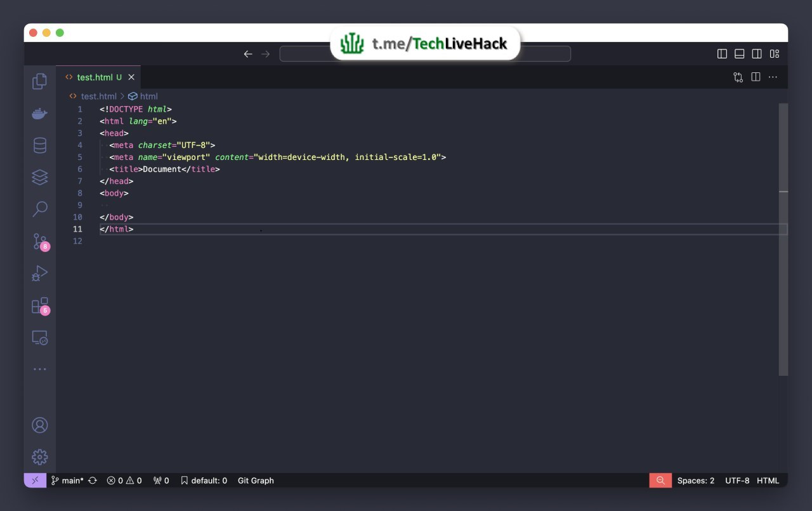Open the Accounts menu
The image size is (812, 511).
39,425
